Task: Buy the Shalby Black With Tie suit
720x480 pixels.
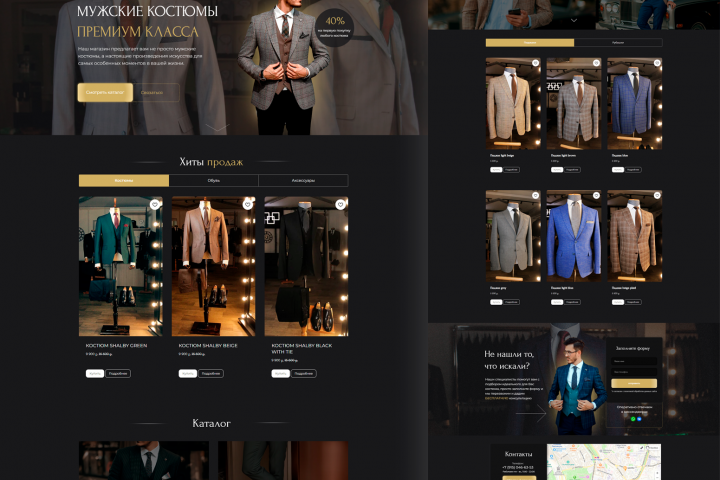Action: click(281, 373)
